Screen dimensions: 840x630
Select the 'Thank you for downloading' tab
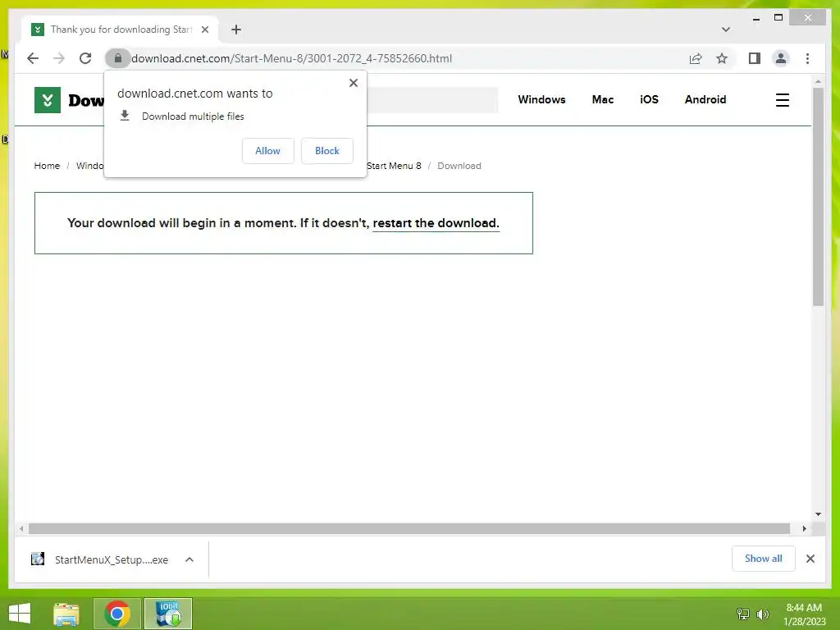coord(121,30)
